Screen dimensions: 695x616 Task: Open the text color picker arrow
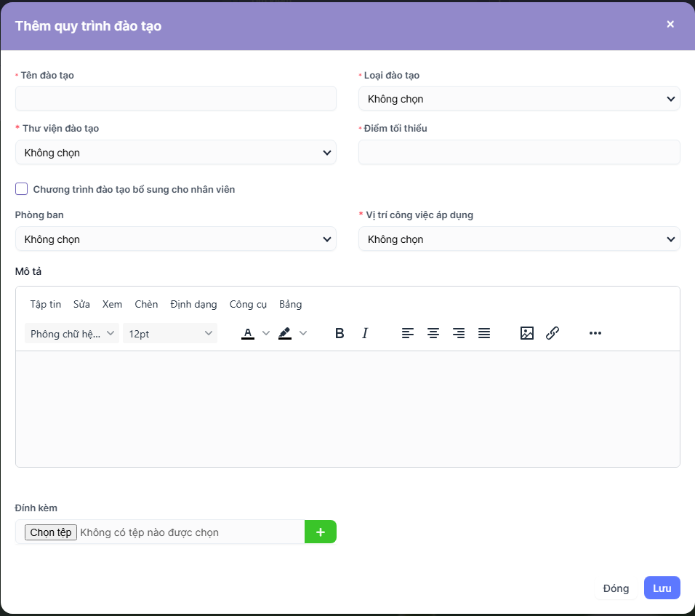(x=266, y=333)
